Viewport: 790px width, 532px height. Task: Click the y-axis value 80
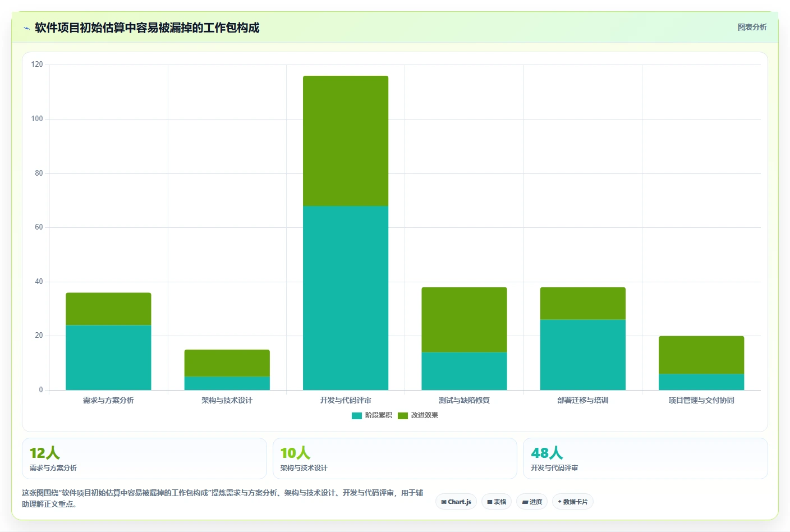[39, 173]
